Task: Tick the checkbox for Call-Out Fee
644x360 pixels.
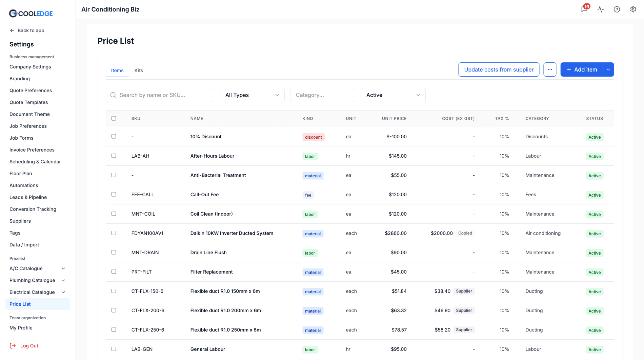Action: [x=114, y=194]
